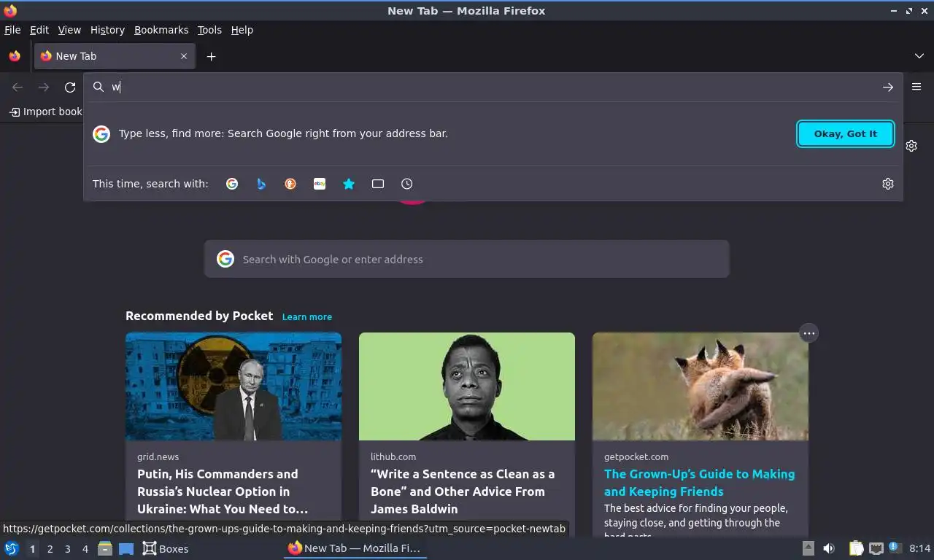
Task: Open the Help menu
Action: [x=242, y=30]
